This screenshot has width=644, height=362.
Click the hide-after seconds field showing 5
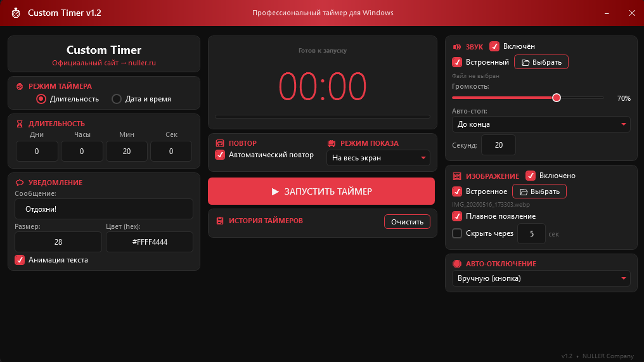pyautogui.click(x=531, y=234)
